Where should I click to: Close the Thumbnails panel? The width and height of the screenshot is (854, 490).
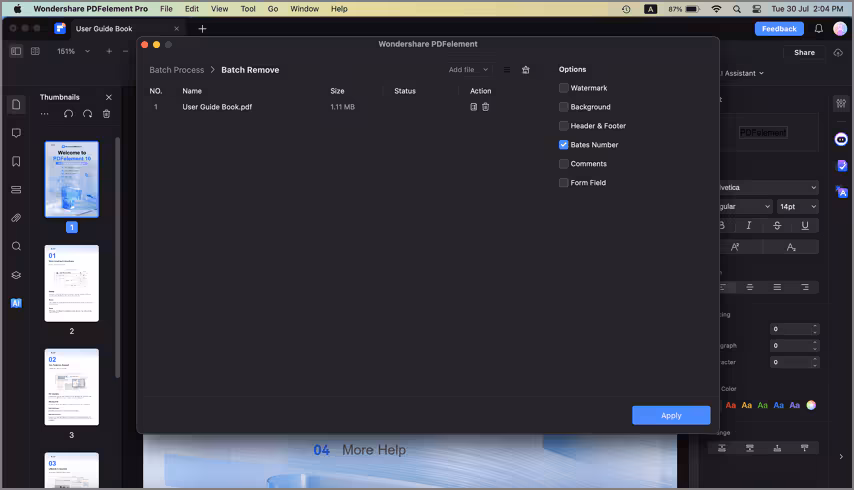pos(108,97)
